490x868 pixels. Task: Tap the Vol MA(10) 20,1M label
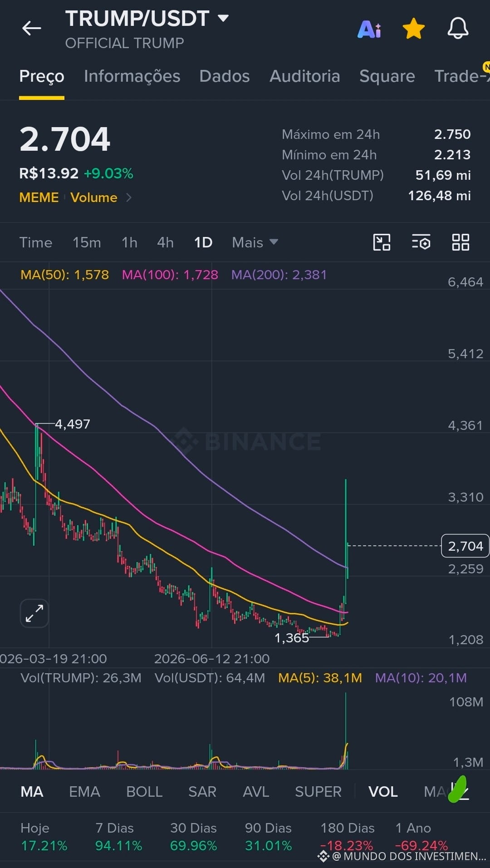point(421,678)
